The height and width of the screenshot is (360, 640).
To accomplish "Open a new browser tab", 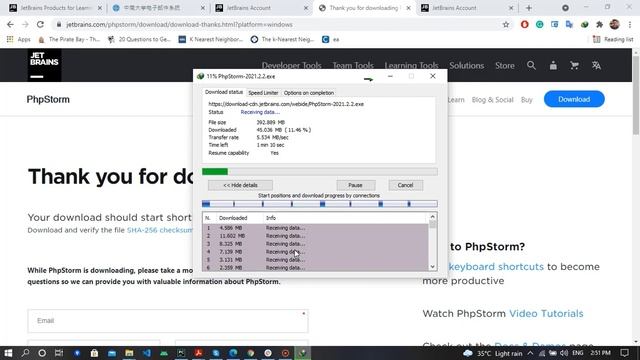I will pyautogui.click(x=529, y=8).
